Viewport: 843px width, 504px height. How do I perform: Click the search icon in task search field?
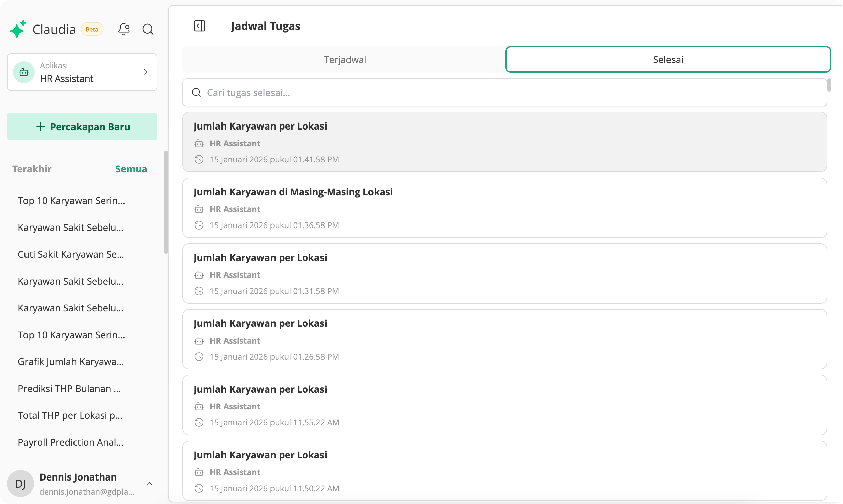point(196,92)
